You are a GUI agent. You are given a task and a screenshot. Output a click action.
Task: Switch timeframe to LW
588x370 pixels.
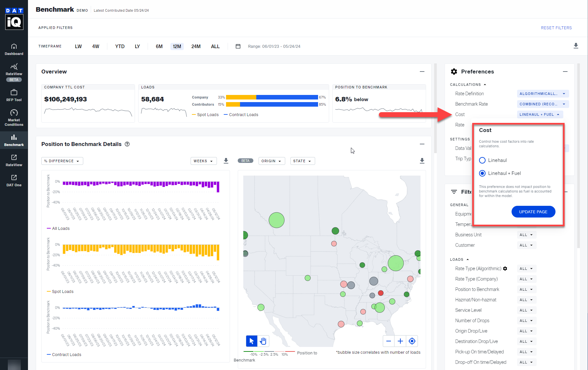click(78, 46)
